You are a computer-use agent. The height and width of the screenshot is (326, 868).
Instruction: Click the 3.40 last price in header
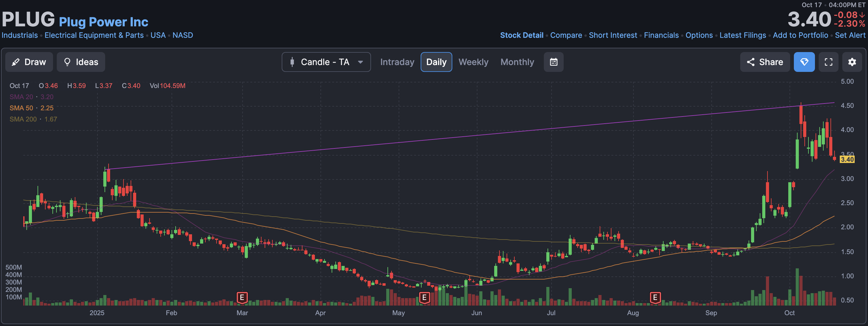click(809, 19)
